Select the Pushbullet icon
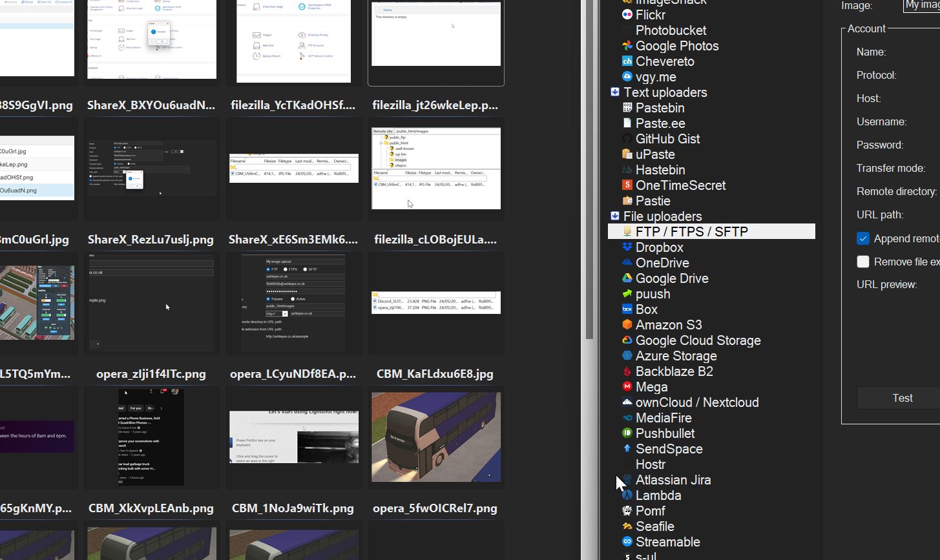Screen dimensions: 940x560 tap(627, 433)
